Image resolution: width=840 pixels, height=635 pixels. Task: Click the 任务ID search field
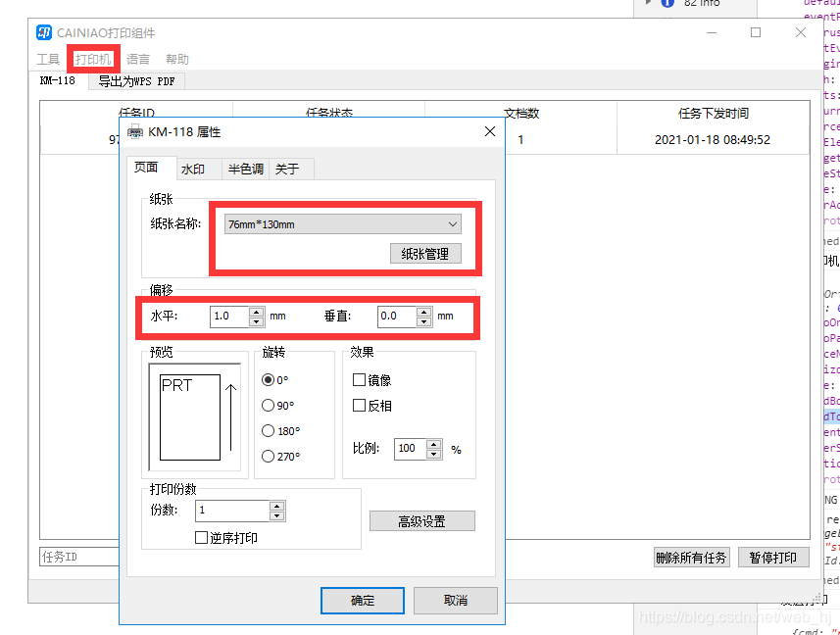pyautogui.click(x=79, y=557)
